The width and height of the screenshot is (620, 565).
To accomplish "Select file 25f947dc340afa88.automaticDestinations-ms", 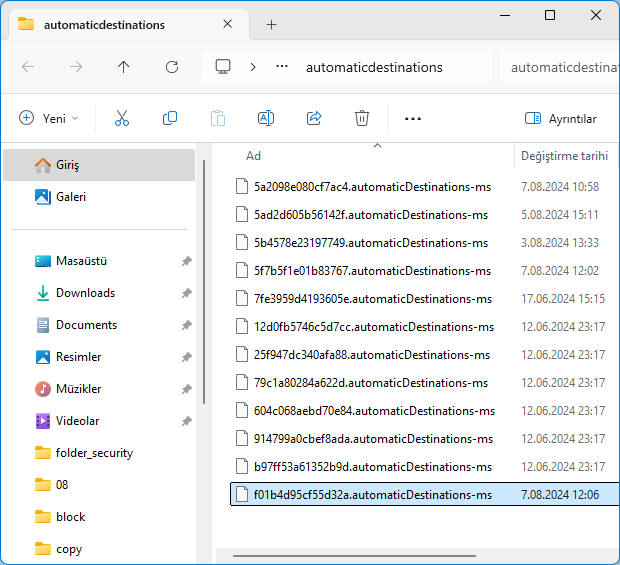I will (x=372, y=355).
